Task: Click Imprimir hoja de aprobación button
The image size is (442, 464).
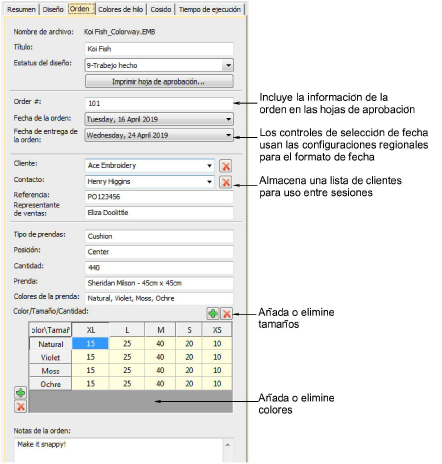Action: point(159,82)
